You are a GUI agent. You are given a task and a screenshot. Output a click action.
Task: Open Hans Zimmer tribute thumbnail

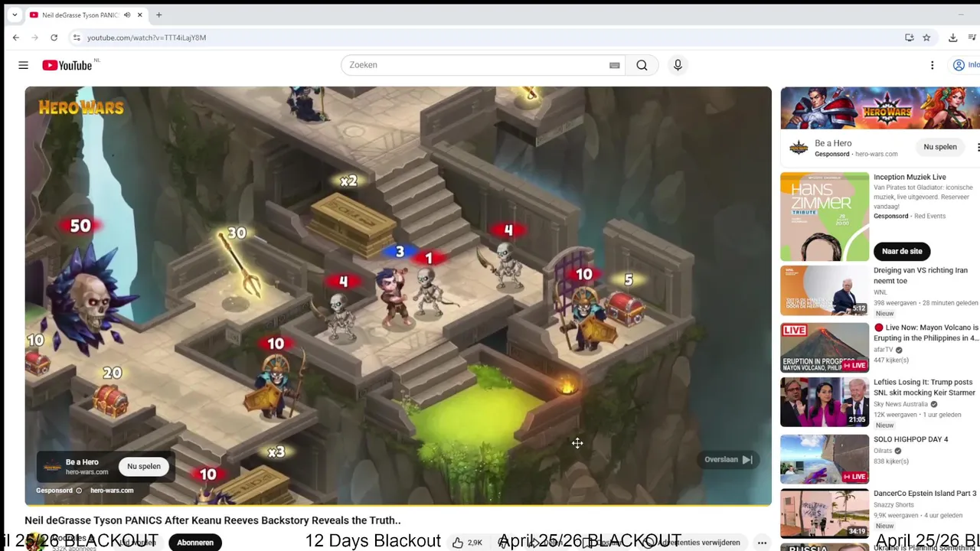825,217
